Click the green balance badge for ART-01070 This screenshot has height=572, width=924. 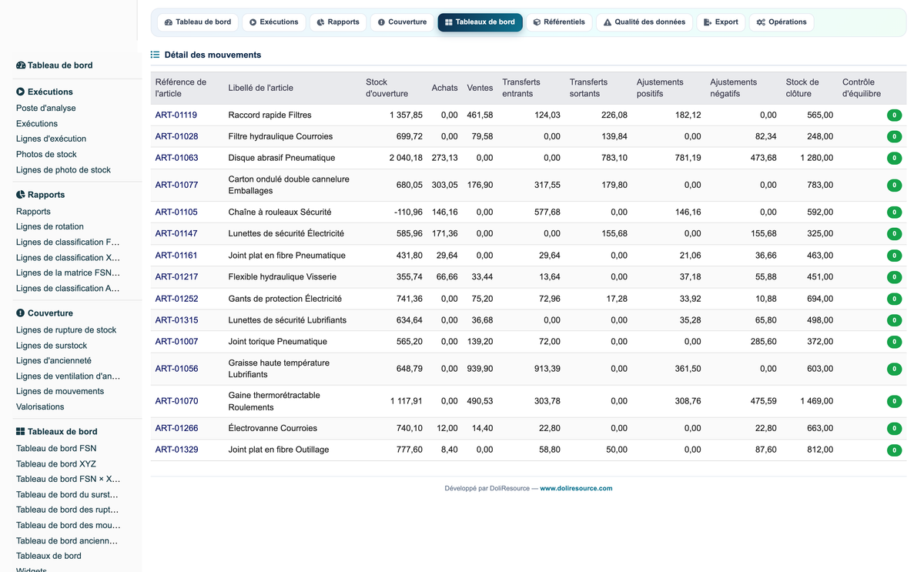[x=894, y=401]
